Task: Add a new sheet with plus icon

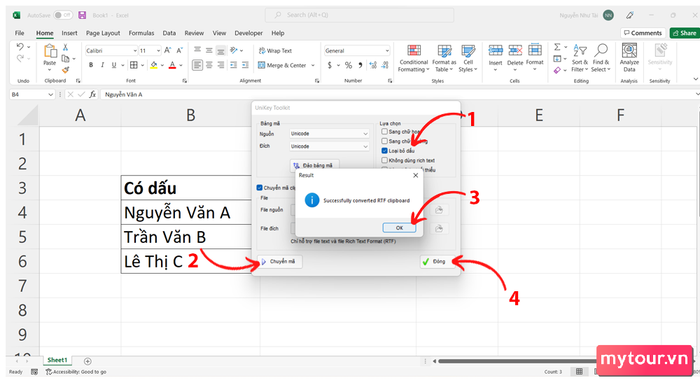Action: point(88,361)
